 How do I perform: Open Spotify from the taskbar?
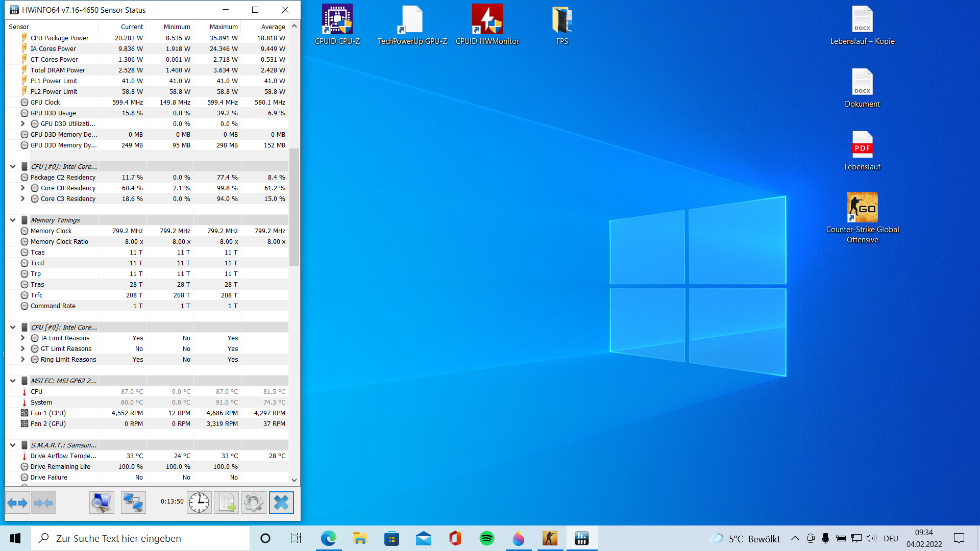click(486, 539)
